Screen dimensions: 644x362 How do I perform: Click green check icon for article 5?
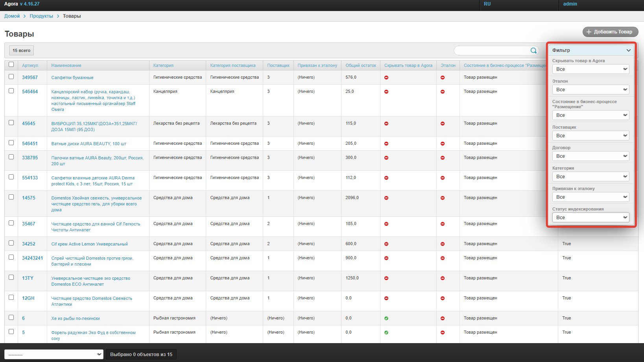click(386, 332)
